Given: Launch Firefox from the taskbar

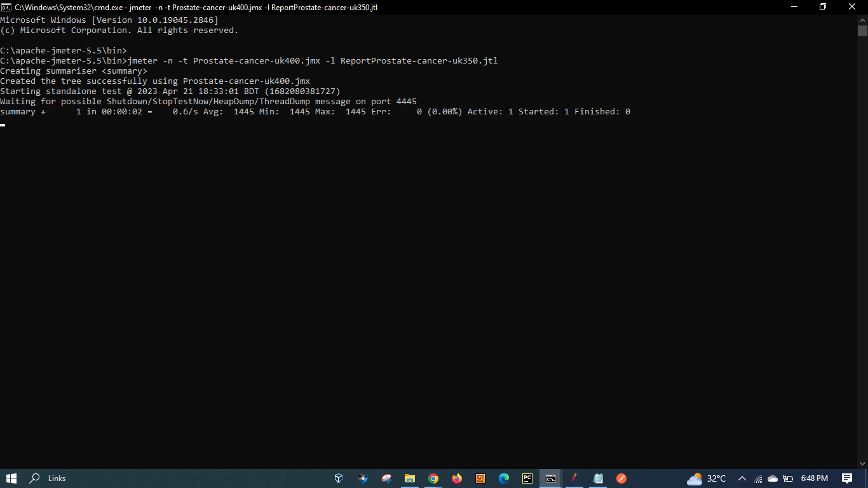Looking at the screenshot, I should pyautogui.click(x=457, y=478).
